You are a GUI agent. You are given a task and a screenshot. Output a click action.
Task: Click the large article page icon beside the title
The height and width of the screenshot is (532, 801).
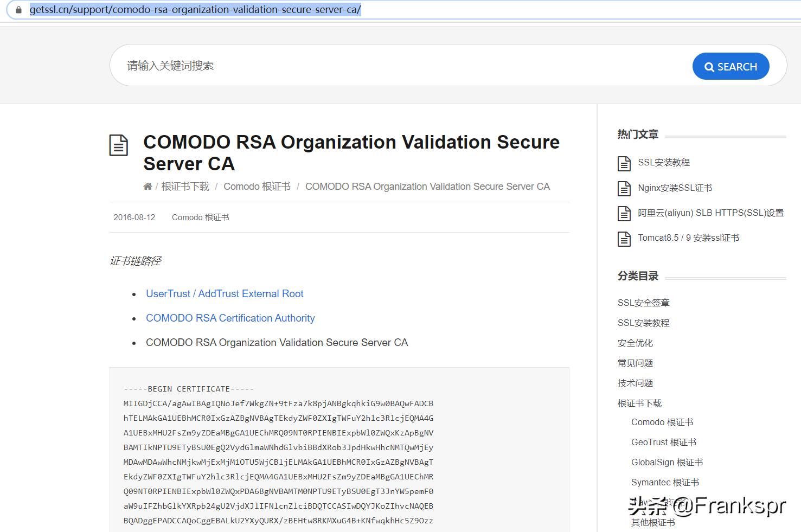[119, 145]
